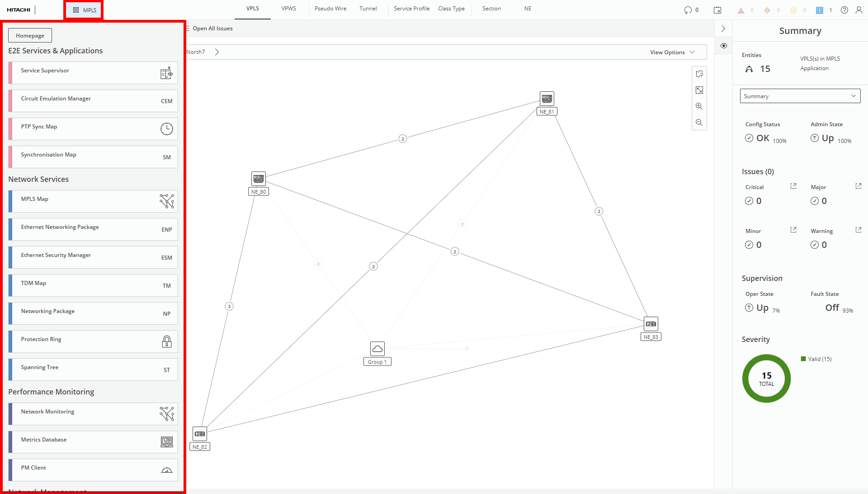This screenshot has height=494, width=868.
Task: Open the Group 1 cloud node
Action: (377, 349)
